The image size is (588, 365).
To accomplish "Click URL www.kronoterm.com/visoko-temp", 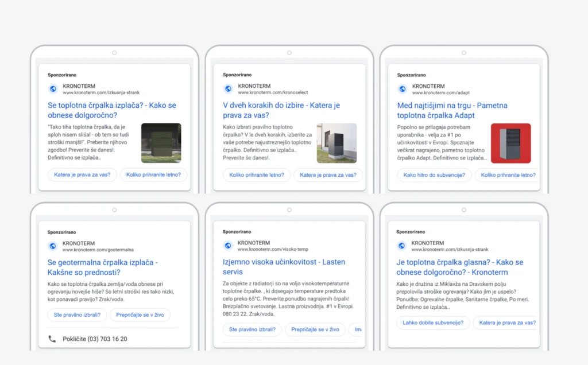I will click(x=273, y=249).
